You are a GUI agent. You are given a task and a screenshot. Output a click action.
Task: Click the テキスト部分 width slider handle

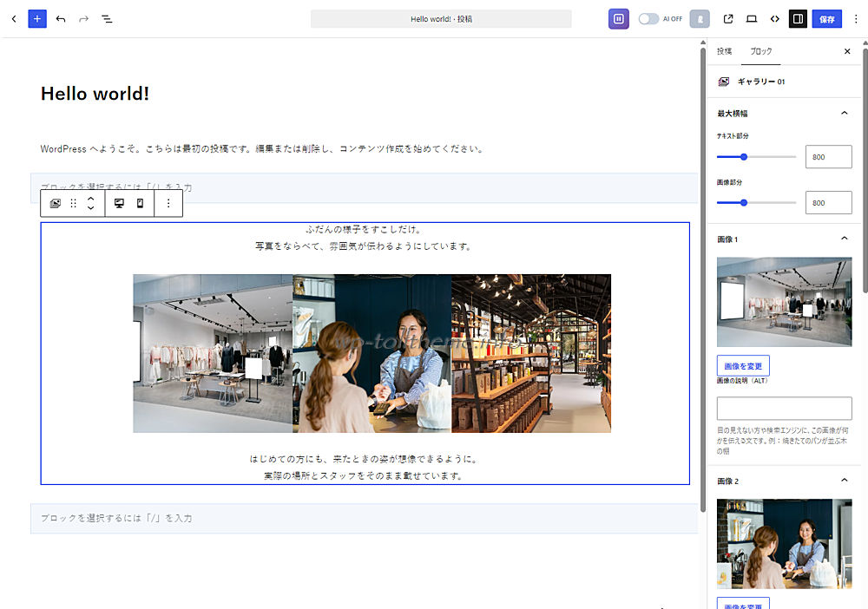[x=744, y=157]
